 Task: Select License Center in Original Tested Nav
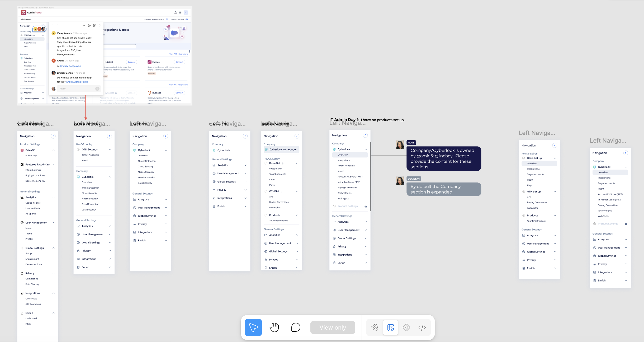pos(33,208)
